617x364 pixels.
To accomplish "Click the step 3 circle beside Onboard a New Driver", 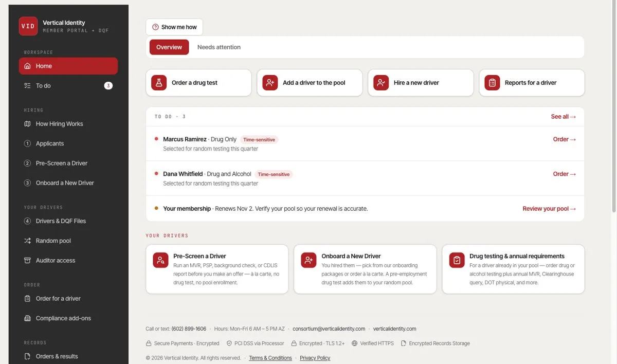I will [28, 183].
